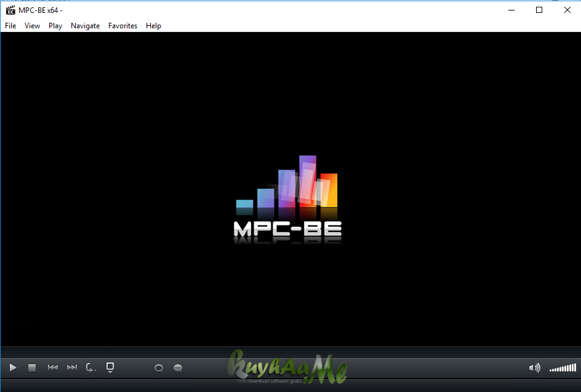Mute audio using speaker icon

[x=534, y=368]
